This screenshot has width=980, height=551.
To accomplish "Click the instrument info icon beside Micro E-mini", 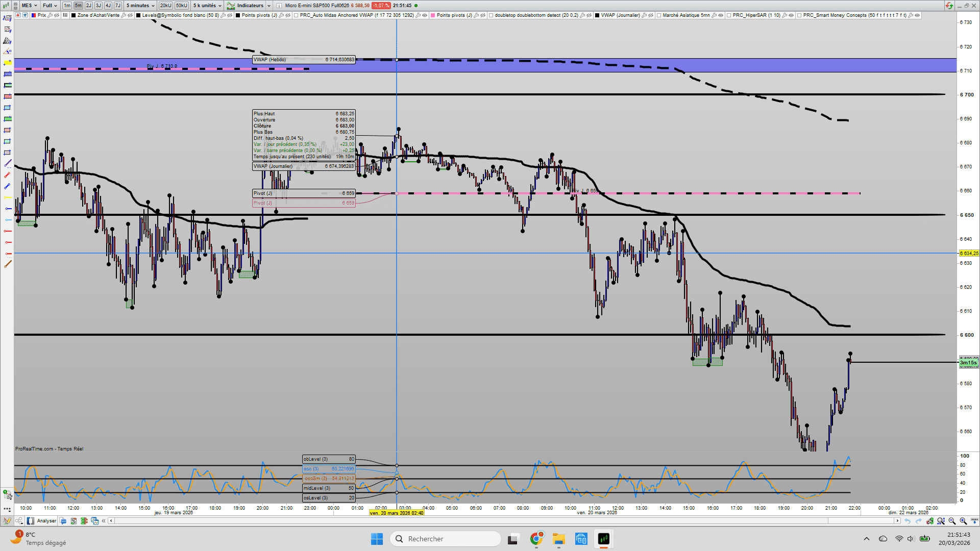I will (x=279, y=6).
